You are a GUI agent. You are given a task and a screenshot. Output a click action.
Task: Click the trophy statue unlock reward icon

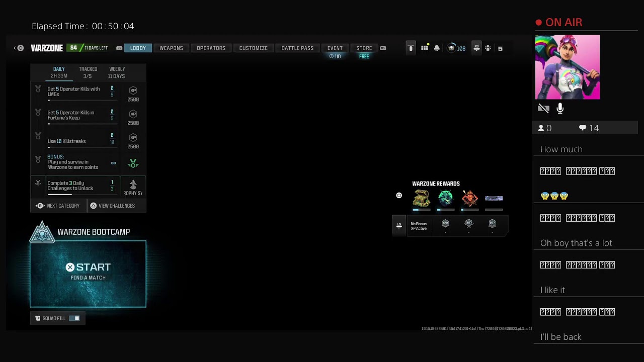[133, 185]
